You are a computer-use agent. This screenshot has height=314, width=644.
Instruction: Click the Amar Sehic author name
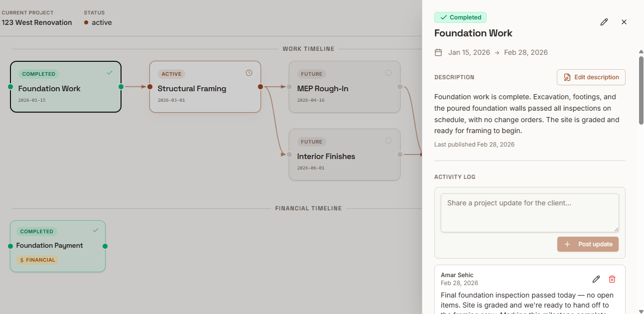[x=457, y=275]
